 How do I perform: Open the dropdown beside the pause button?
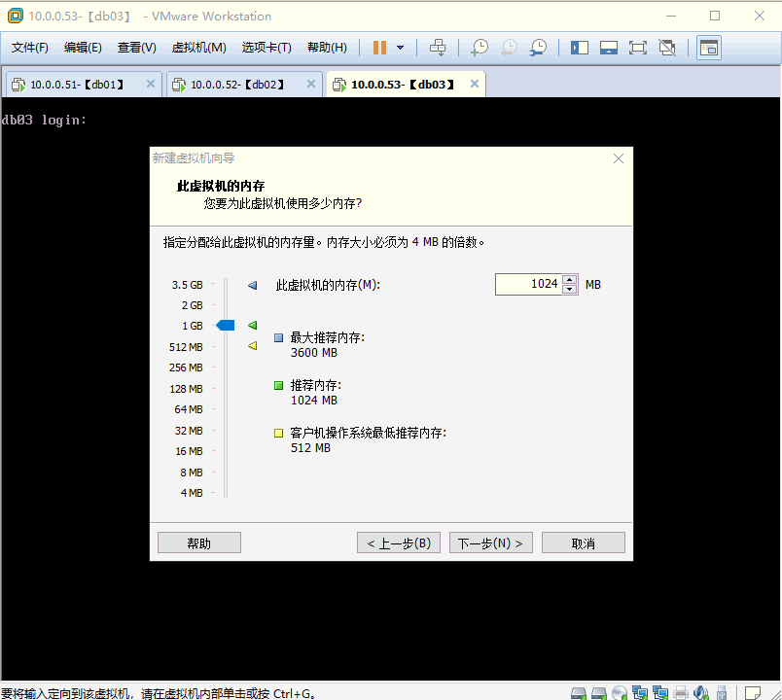tap(402, 47)
